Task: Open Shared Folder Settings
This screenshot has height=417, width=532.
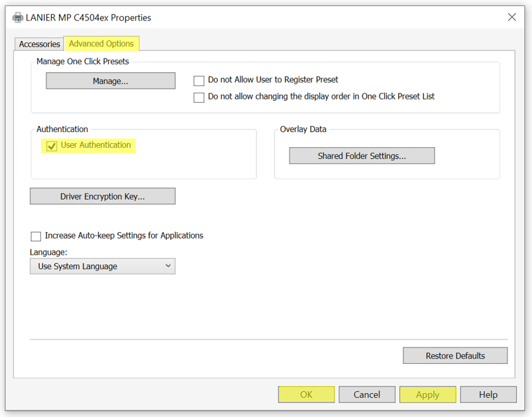Action: click(362, 156)
